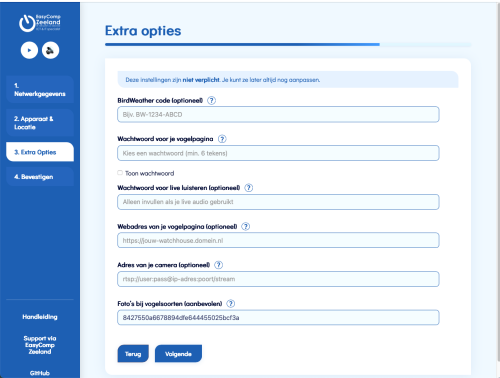Focus the BirdWeather code input field
The image size is (500, 378).
pyautogui.click(x=278, y=115)
